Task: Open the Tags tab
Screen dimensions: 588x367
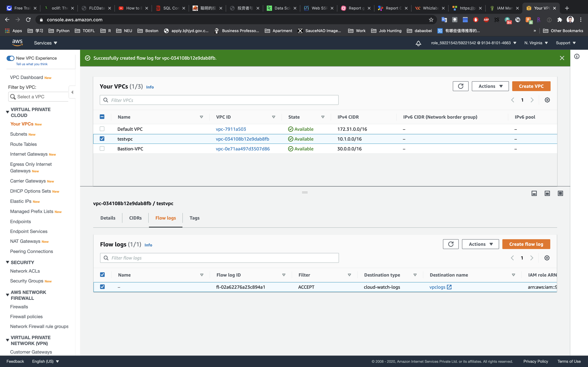Action: click(x=194, y=218)
